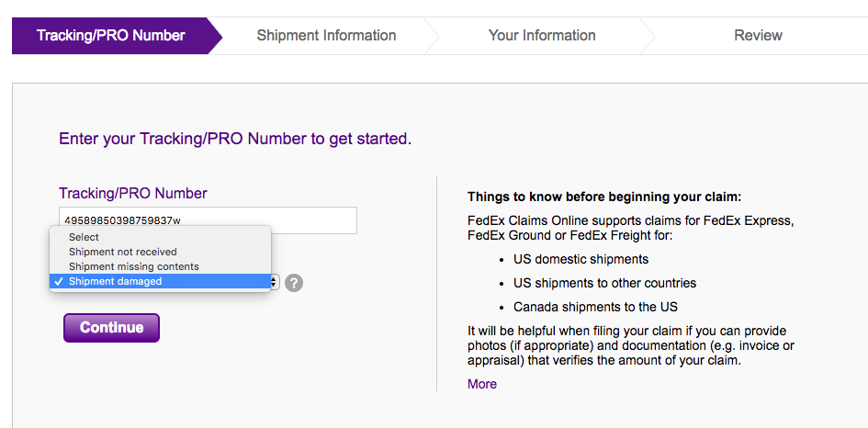Choose the "Select" placeholder option
868x428 pixels.
tap(84, 237)
